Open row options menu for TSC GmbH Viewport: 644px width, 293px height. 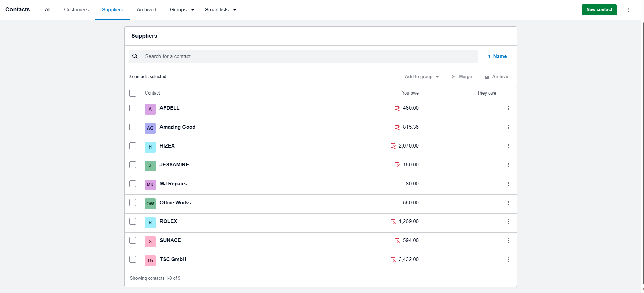(x=508, y=260)
